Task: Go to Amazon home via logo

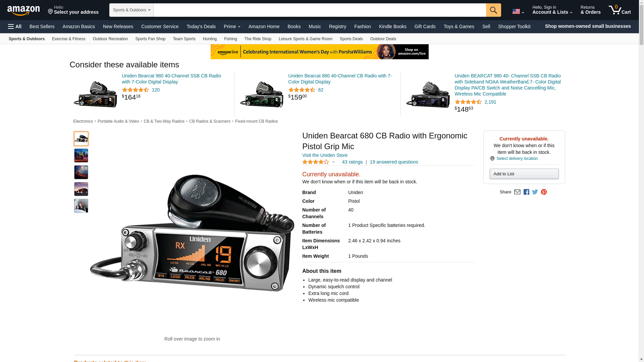Action: 23,10
